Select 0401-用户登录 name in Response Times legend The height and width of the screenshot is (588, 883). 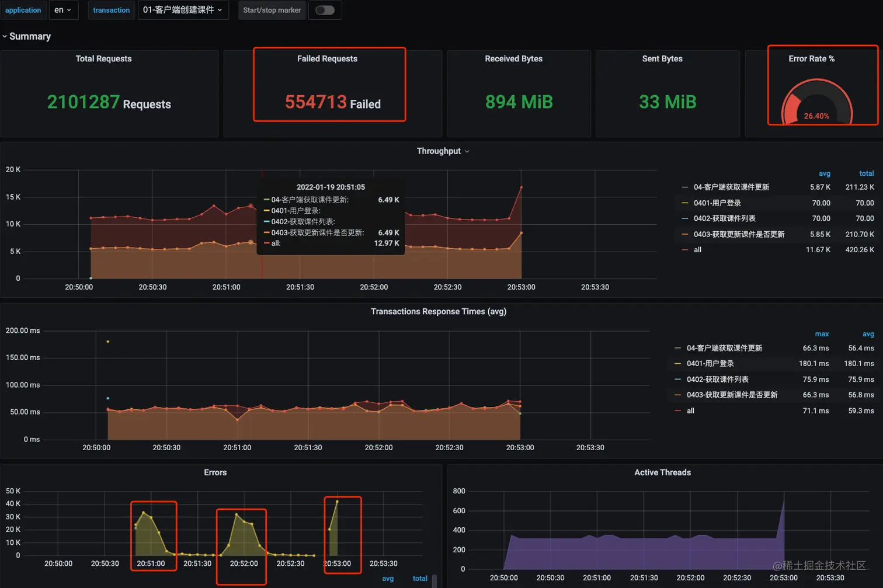coord(710,363)
